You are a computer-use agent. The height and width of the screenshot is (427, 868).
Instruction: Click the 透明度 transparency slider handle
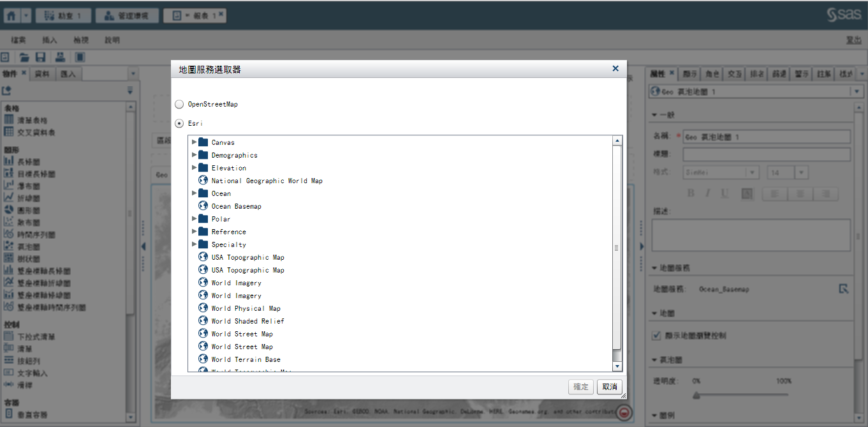[696, 395]
